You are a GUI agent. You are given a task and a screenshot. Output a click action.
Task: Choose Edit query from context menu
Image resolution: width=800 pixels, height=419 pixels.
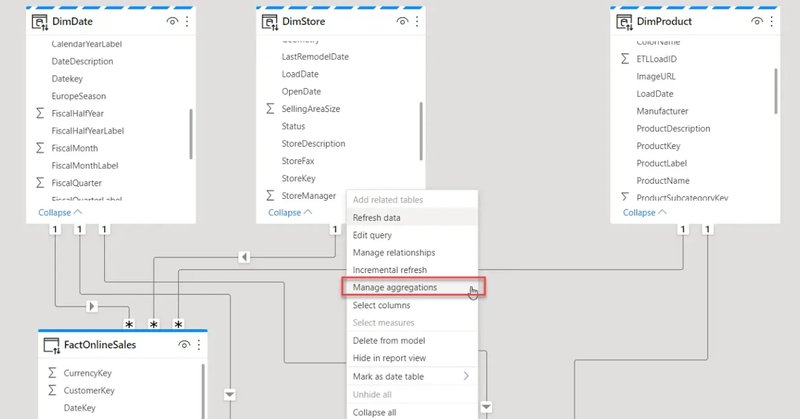click(x=412, y=235)
